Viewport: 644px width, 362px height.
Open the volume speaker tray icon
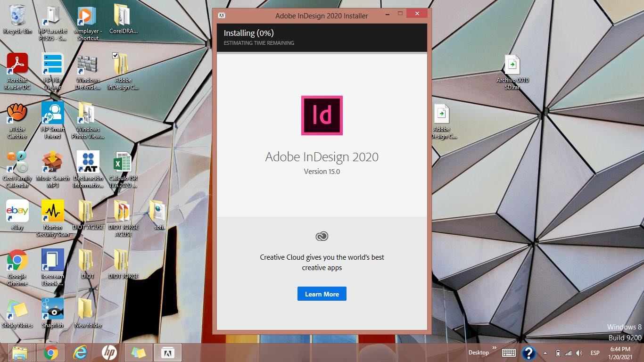tap(579, 353)
